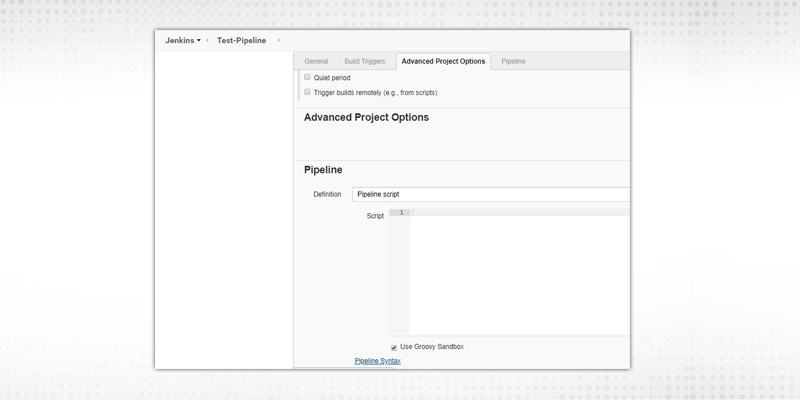Switch to the Build Triggers tab
The height and width of the screenshot is (400, 800).
click(364, 61)
